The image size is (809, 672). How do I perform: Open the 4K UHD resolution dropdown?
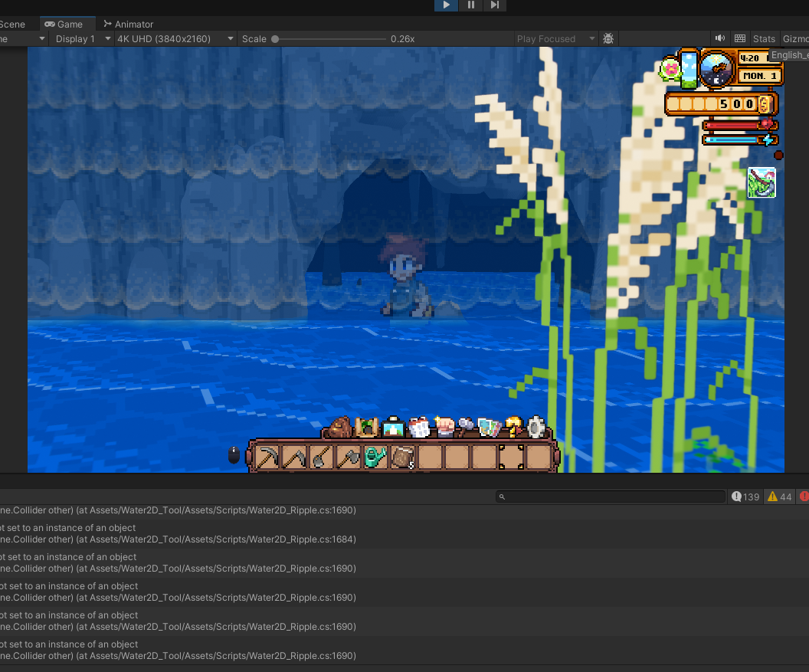pos(175,38)
